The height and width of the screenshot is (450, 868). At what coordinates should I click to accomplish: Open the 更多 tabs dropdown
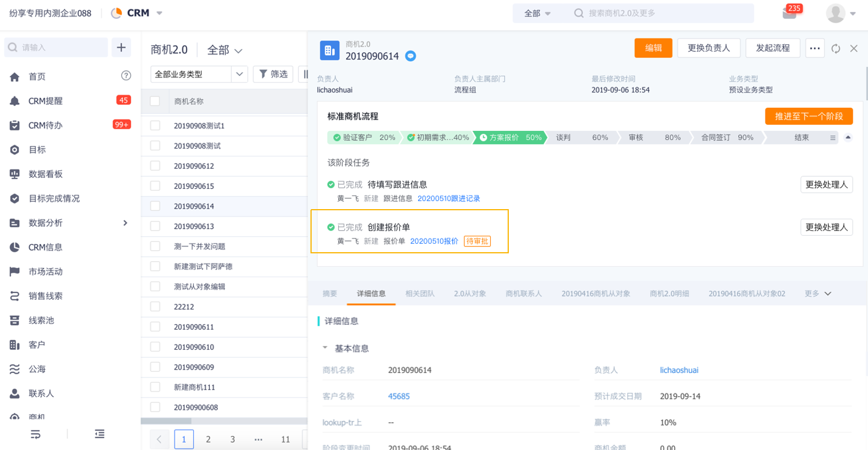coord(818,294)
